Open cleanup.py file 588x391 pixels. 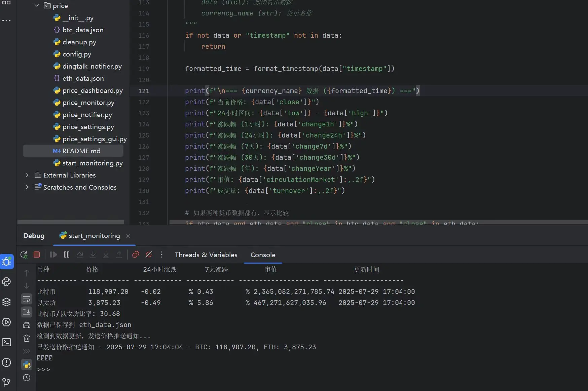pyautogui.click(x=75, y=42)
